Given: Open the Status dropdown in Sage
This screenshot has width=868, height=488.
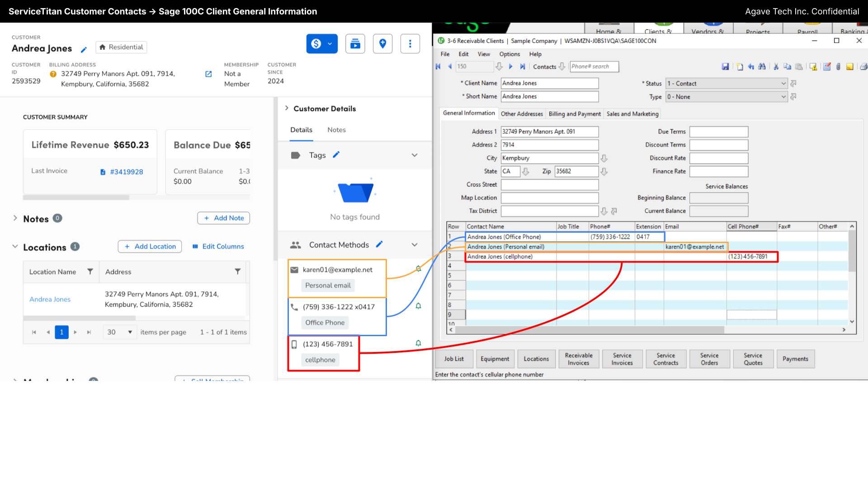Looking at the screenshot, I should pyautogui.click(x=783, y=84).
